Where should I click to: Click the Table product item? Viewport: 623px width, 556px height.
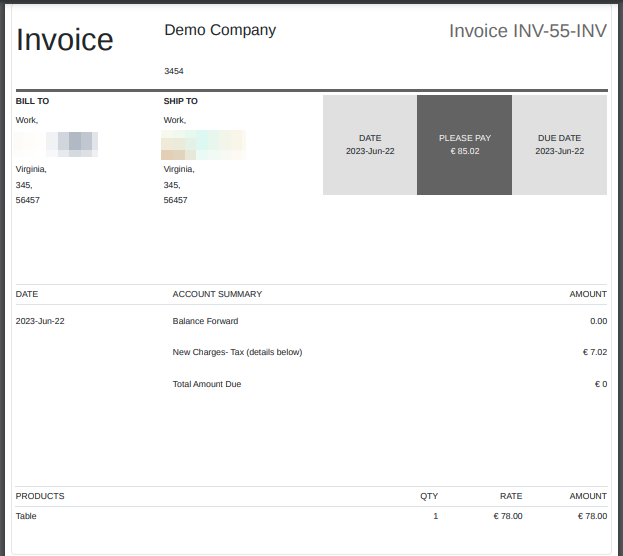26,516
